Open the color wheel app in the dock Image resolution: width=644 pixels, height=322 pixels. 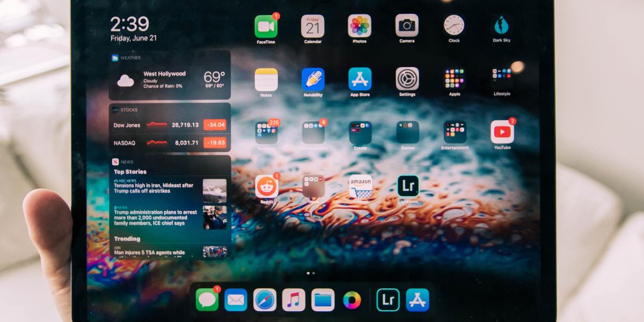352,299
